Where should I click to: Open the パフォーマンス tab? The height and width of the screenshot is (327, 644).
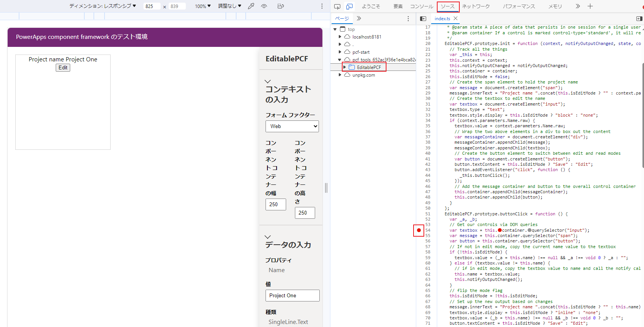(519, 6)
